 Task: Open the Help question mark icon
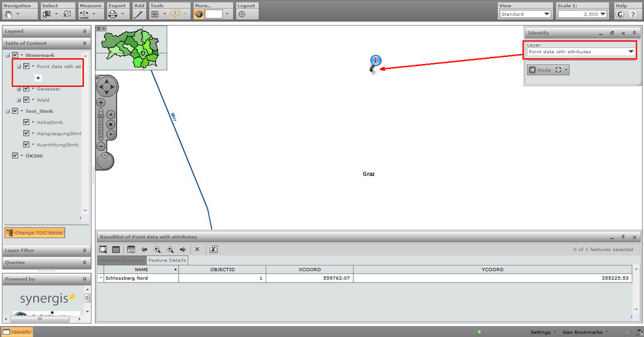coord(633,14)
